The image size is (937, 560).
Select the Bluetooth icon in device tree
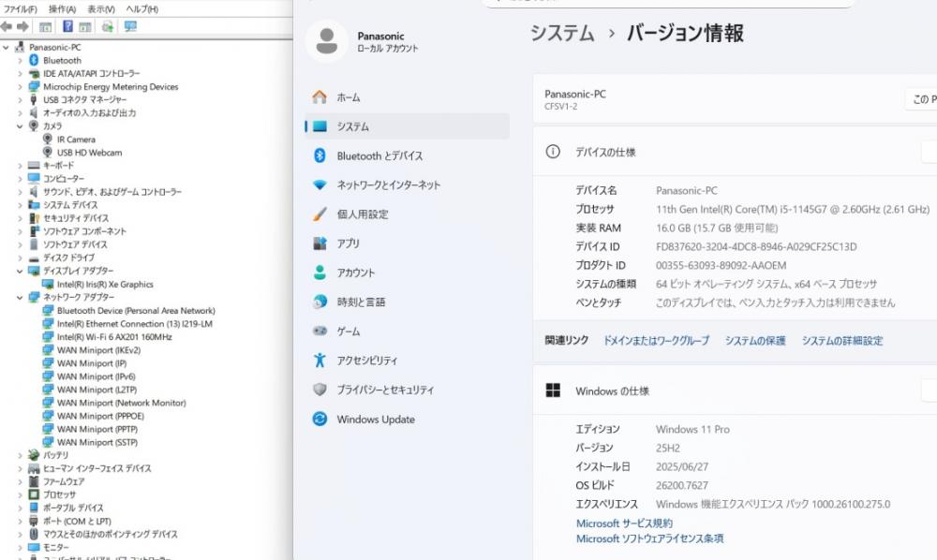(x=34, y=60)
